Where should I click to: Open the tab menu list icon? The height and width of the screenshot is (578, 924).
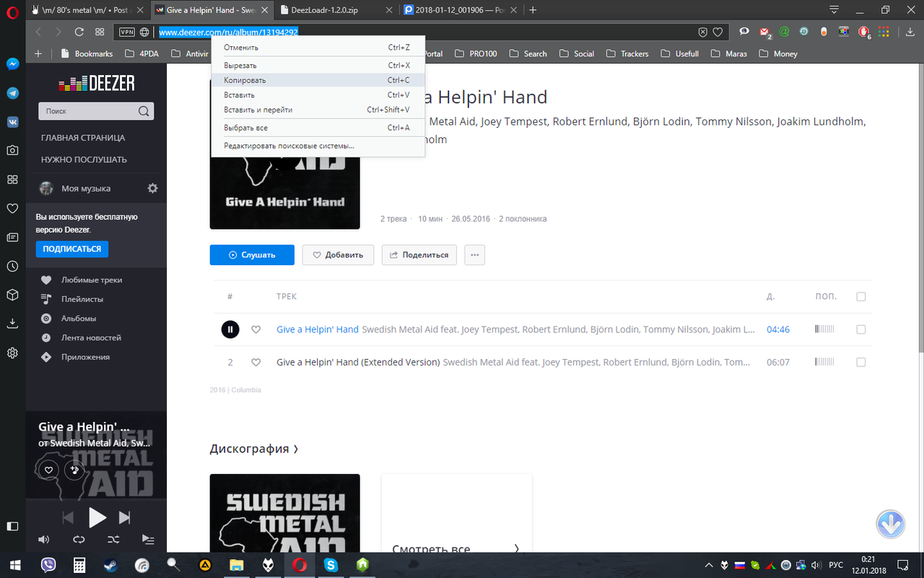pyautogui.click(x=834, y=10)
